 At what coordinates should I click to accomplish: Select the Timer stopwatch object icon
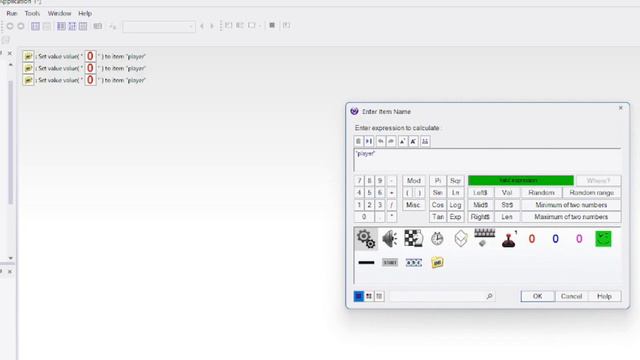click(x=437, y=239)
